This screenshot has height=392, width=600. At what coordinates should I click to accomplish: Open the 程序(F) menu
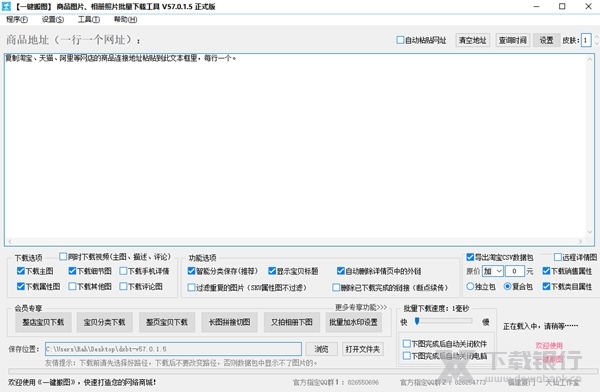click(17, 20)
